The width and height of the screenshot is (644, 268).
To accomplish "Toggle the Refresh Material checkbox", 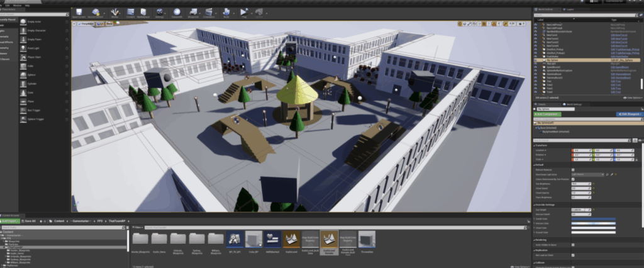I will point(572,170).
